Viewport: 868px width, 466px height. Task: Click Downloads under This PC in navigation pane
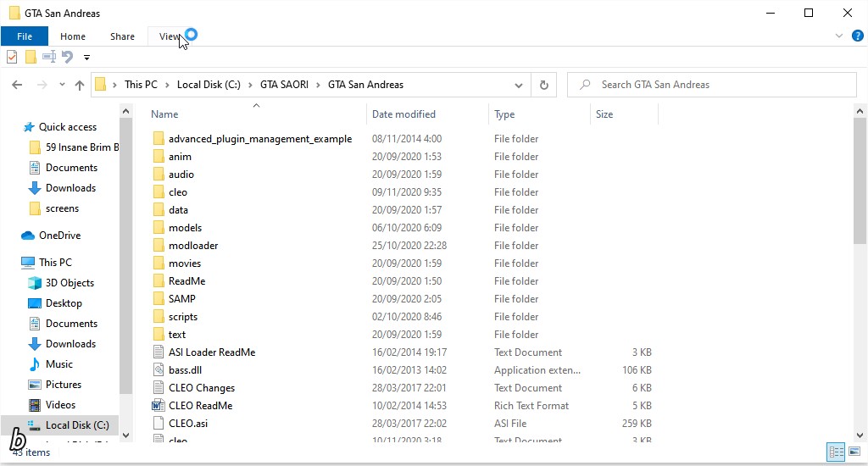70,344
